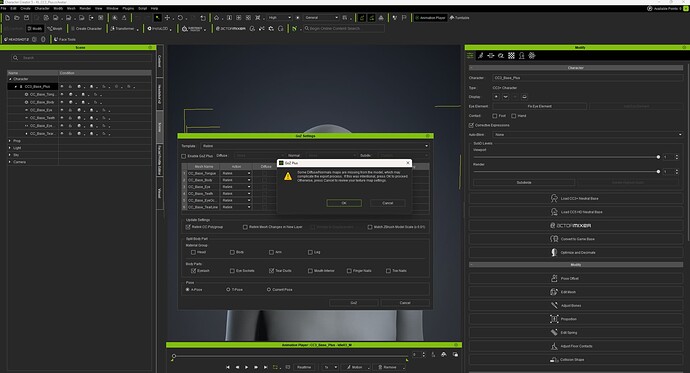The height and width of the screenshot is (373, 690).
Task: Open the File menu
Action: click(4, 8)
